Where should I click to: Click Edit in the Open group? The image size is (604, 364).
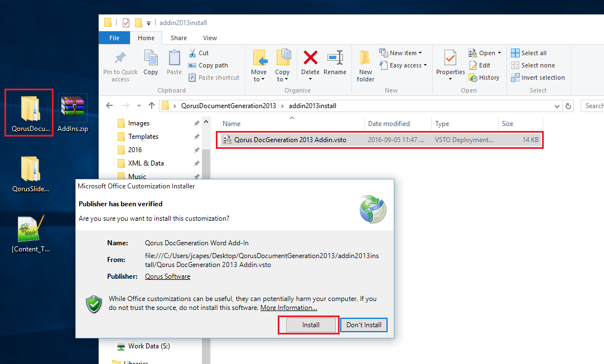[480, 65]
